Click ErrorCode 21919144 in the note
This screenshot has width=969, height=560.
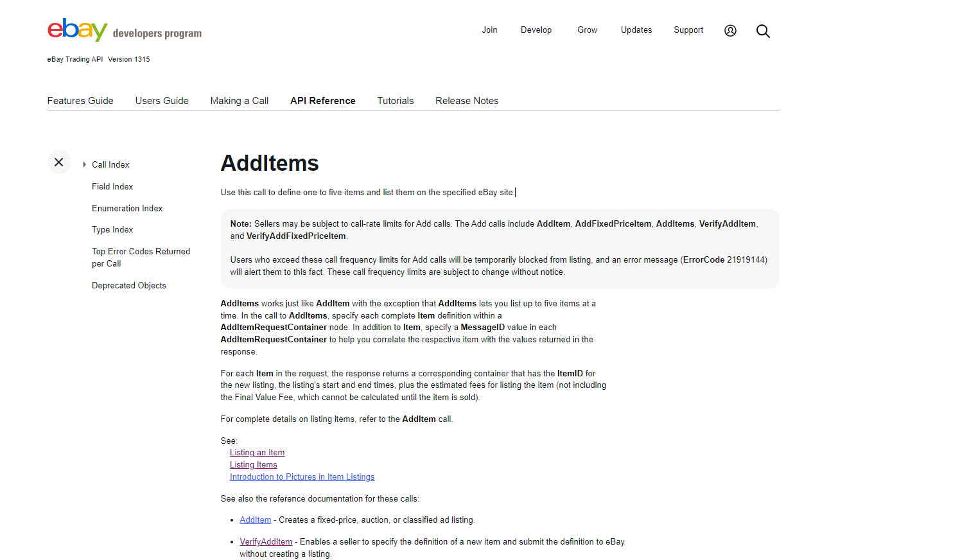(x=724, y=259)
